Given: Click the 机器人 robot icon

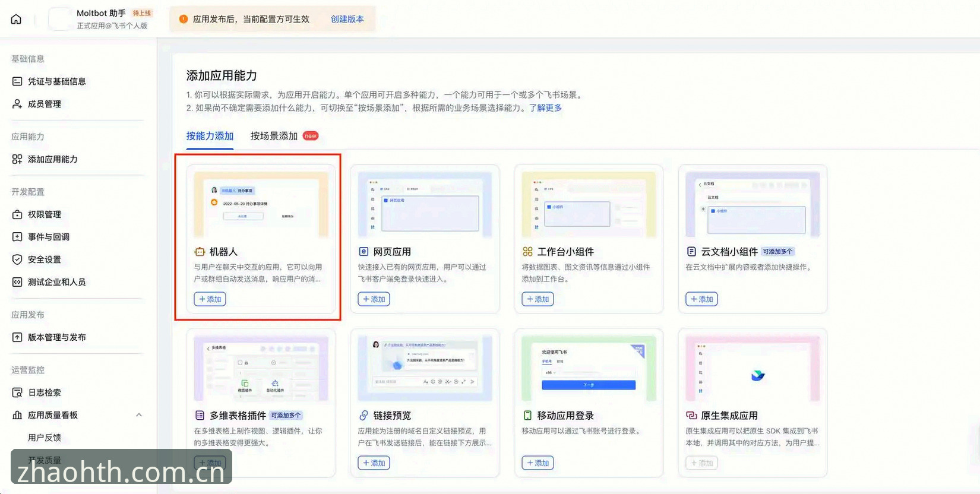Looking at the screenshot, I should click(x=200, y=252).
